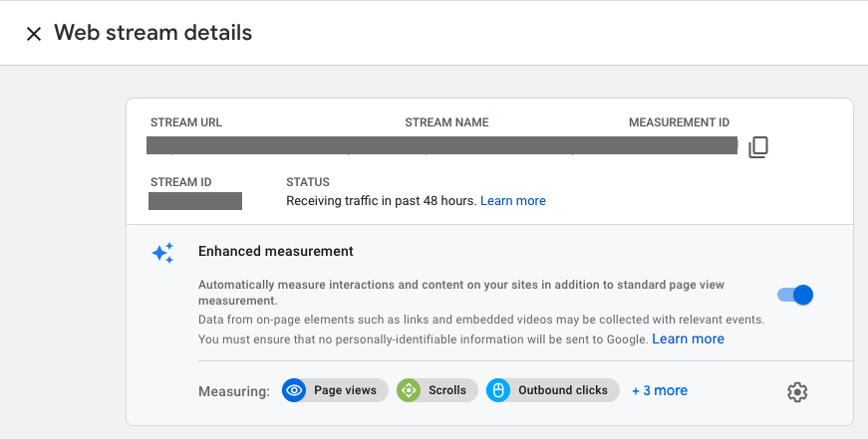Click the redacted Stream ID value
868x439 pixels.
click(x=195, y=201)
